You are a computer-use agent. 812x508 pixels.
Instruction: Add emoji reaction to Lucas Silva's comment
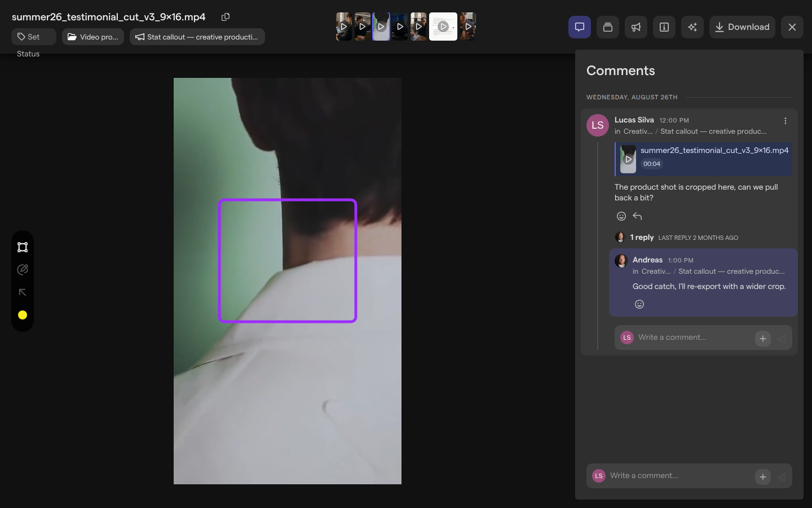[x=621, y=216]
